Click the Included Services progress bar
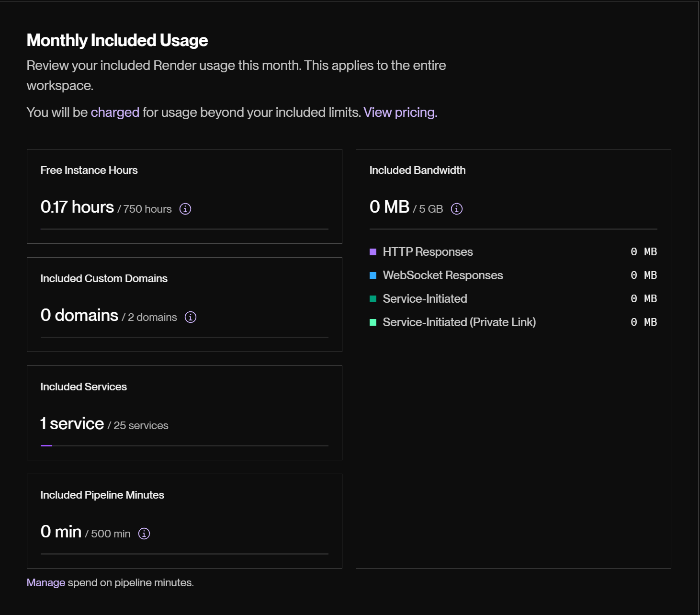This screenshot has height=615, width=700. click(x=184, y=445)
